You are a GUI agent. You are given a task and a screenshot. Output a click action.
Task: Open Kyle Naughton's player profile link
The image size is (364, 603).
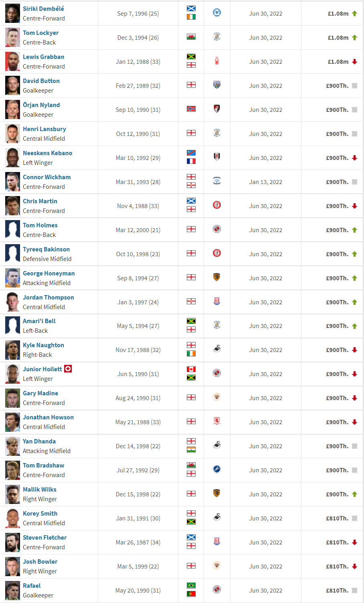tap(43, 345)
